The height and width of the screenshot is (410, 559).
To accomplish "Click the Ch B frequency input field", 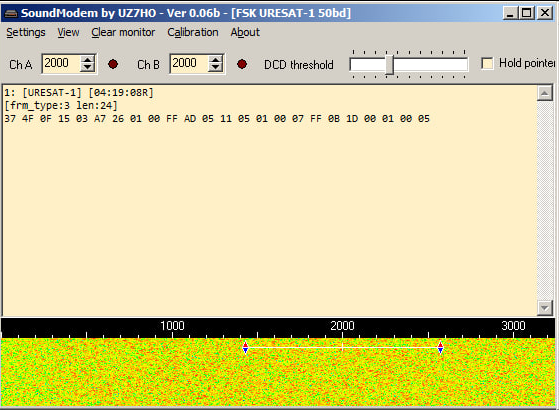I will pos(189,63).
